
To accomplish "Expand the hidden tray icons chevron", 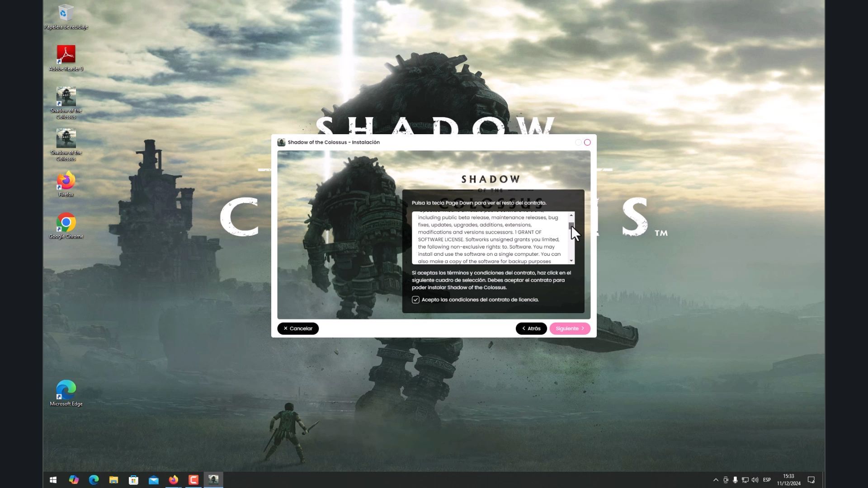I will click(x=716, y=480).
